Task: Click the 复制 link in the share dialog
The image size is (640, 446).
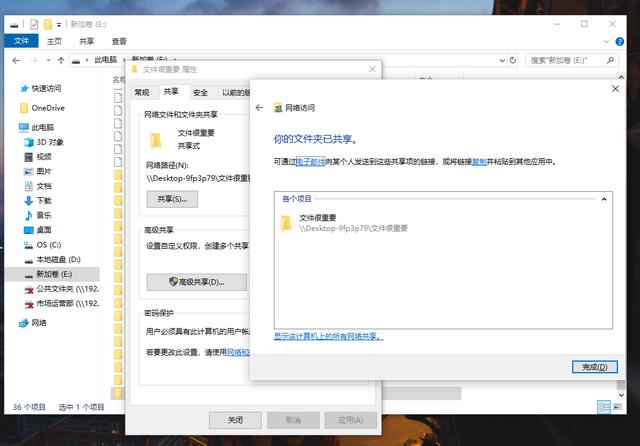Action: click(x=479, y=162)
